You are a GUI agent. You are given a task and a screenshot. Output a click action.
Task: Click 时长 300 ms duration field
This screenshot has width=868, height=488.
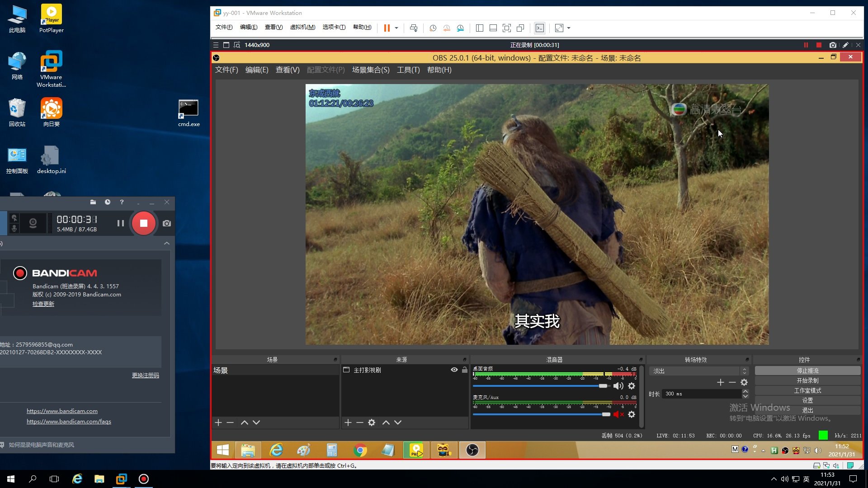coord(702,394)
